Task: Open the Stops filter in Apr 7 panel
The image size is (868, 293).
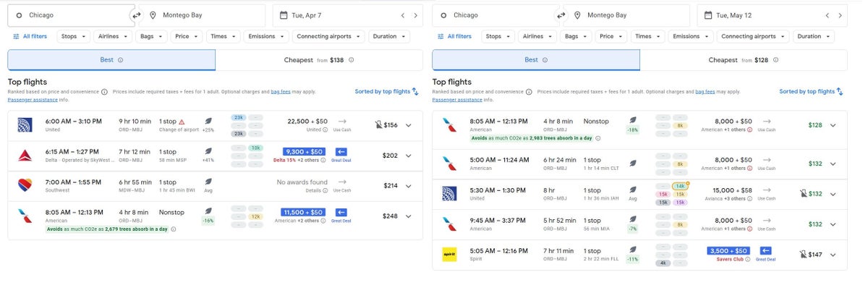Action: [74, 36]
